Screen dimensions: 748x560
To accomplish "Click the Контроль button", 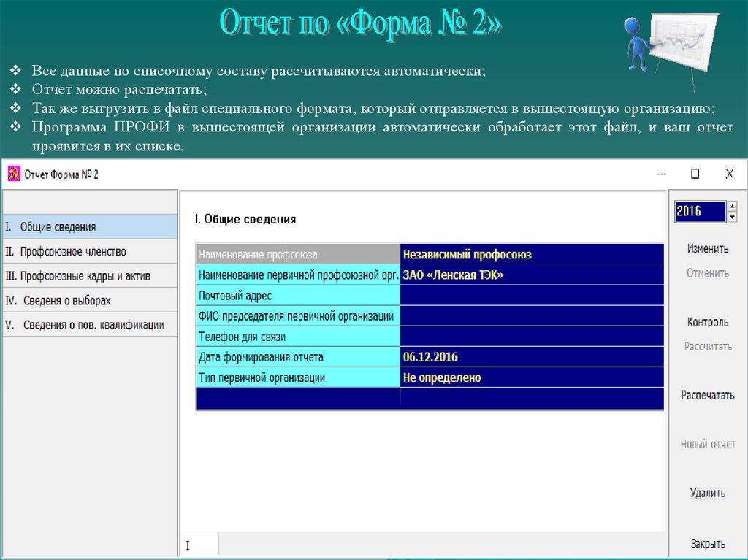I will pos(707,322).
